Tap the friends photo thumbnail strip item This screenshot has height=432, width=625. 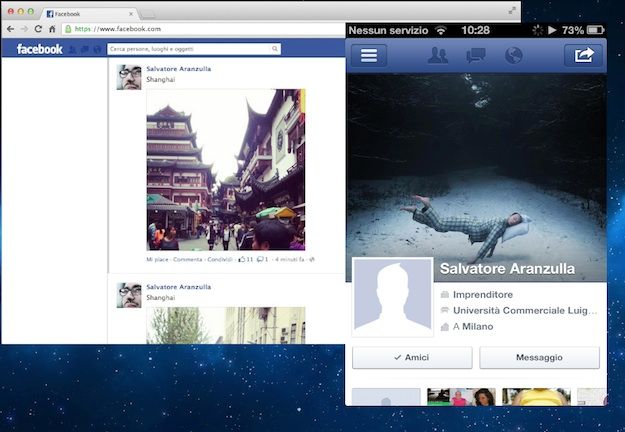coord(461,397)
